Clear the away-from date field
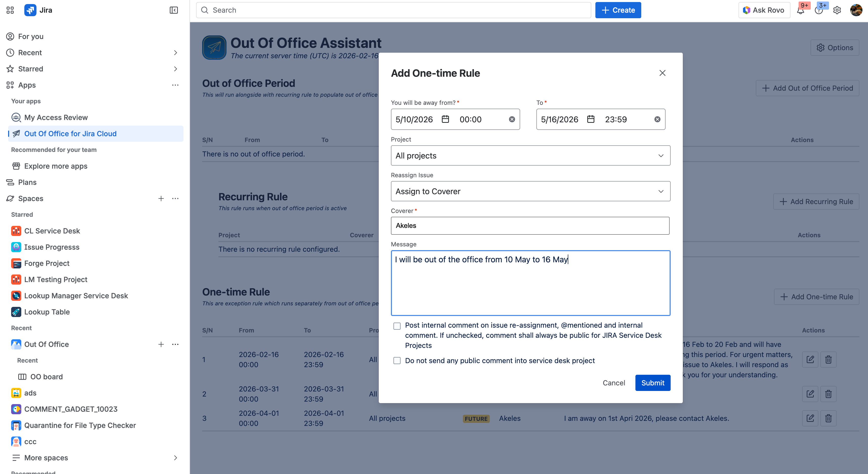 tap(512, 119)
